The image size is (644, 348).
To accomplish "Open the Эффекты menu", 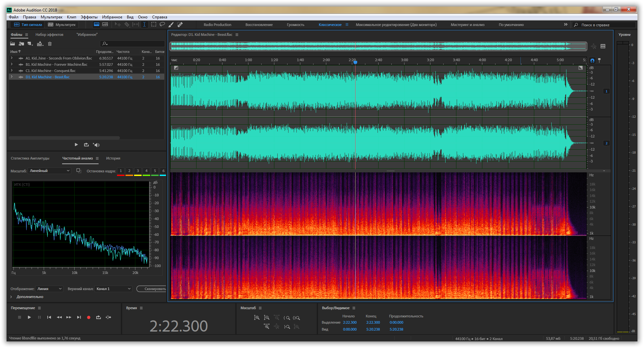I will click(89, 17).
